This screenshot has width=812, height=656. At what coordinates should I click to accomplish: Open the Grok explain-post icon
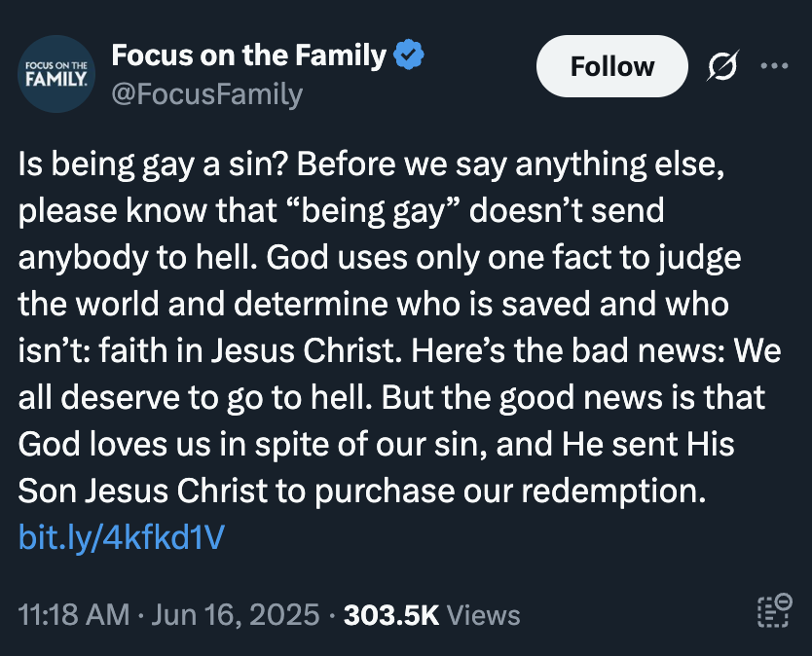[722, 66]
